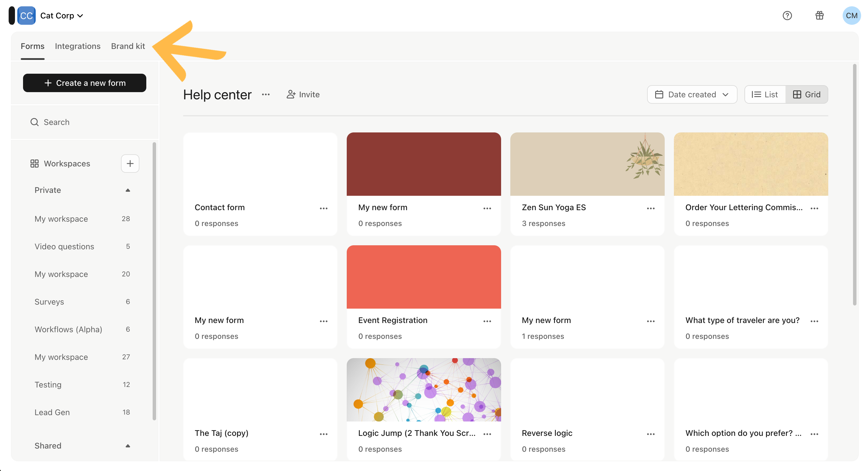Open options for My new form with 1 responses
This screenshot has height=471, width=868.
coord(651,321)
